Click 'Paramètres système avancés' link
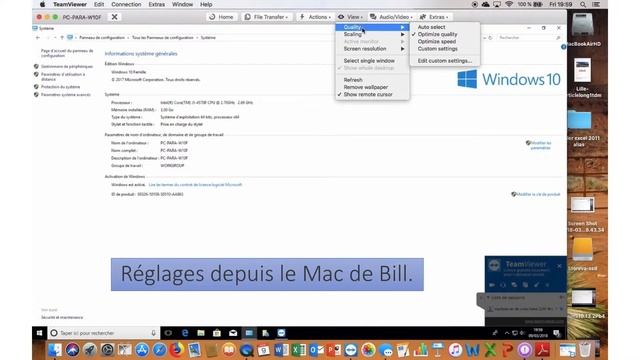 tap(66, 94)
